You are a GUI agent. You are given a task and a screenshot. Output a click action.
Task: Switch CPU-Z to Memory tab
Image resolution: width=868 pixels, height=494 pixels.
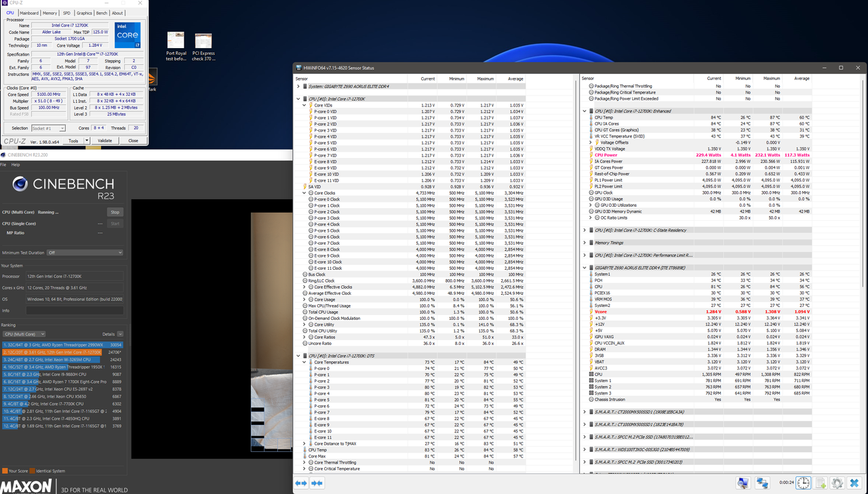pos(50,13)
